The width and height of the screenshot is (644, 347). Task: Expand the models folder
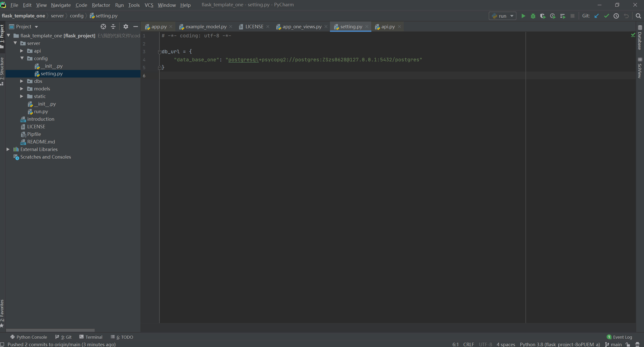pyautogui.click(x=22, y=89)
